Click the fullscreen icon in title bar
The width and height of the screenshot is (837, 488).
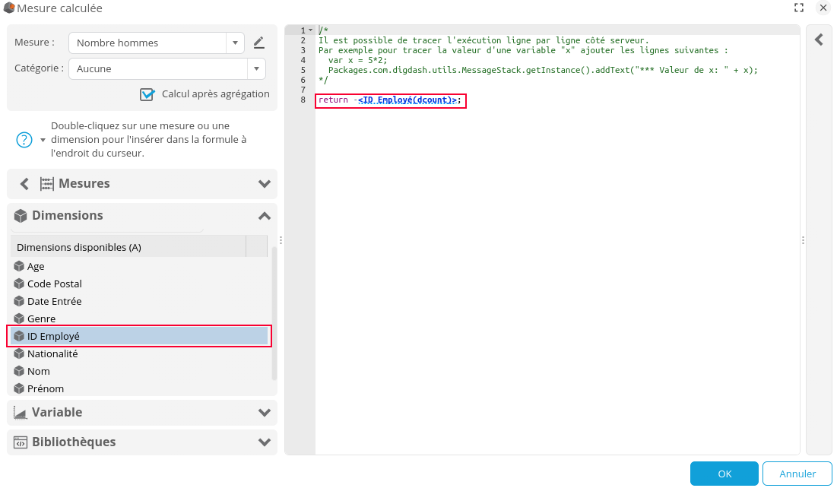pyautogui.click(x=798, y=8)
